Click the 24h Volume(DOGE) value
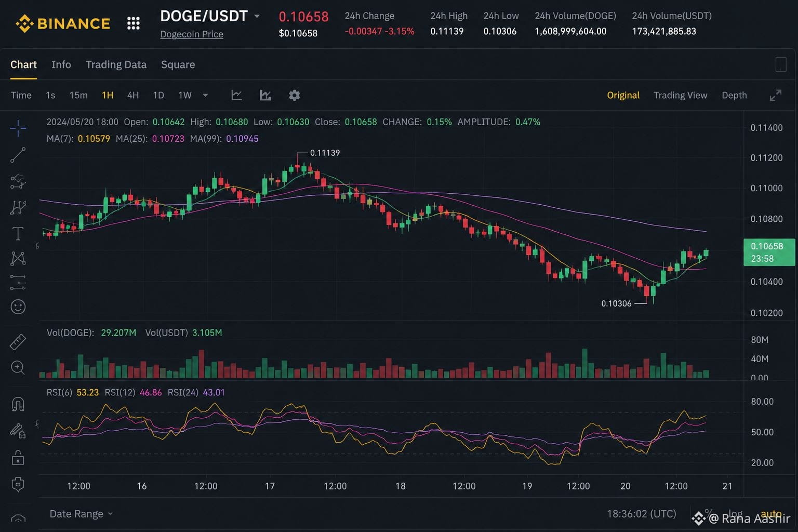The image size is (798, 532). [x=570, y=31]
